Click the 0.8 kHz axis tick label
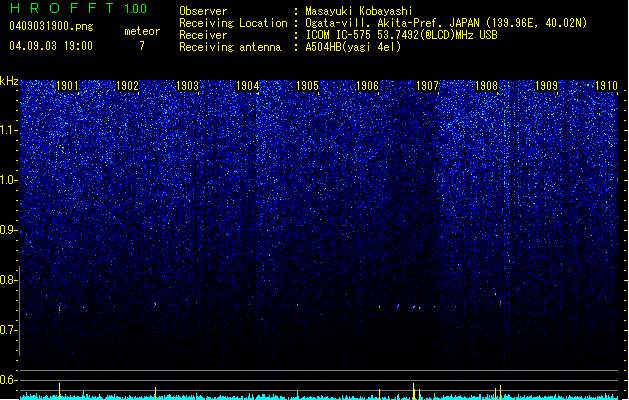Screen dimensions: 629x400 (8, 280)
